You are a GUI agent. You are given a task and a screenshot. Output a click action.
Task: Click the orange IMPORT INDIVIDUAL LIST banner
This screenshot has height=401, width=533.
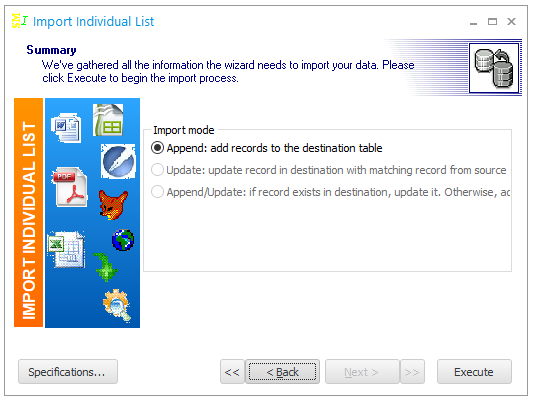29,213
